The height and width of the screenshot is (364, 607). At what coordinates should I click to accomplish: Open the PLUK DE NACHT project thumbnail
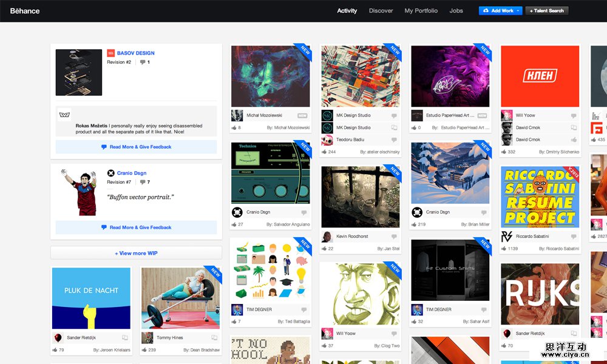91,298
